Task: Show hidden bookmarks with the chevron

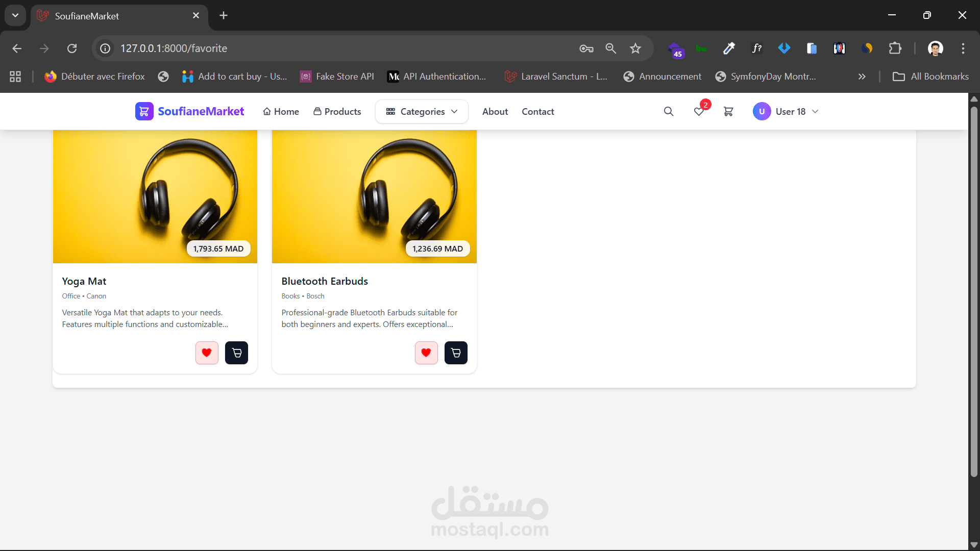Action: point(862,77)
